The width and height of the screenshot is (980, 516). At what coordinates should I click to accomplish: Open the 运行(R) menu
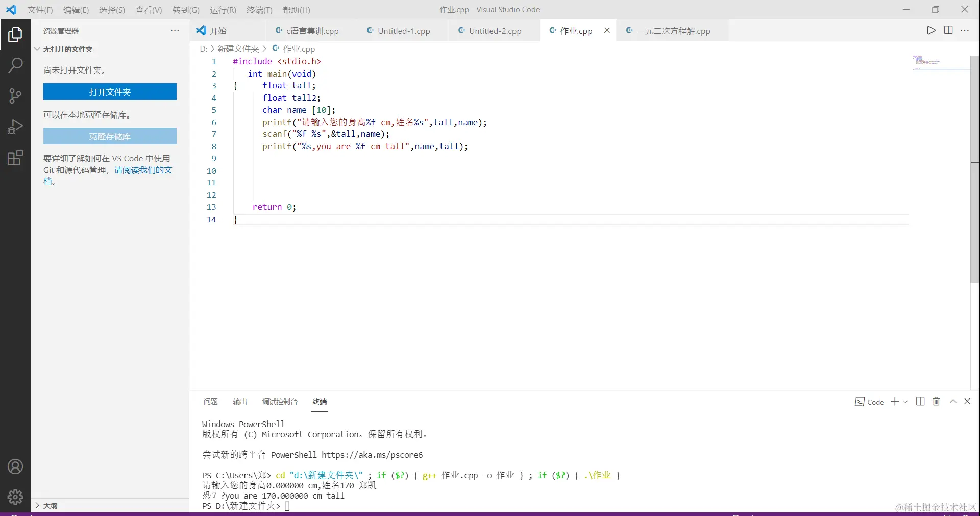pos(223,10)
